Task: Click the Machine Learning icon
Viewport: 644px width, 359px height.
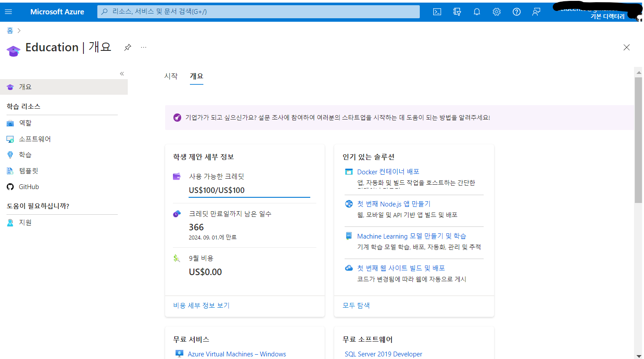Action: tap(349, 236)
